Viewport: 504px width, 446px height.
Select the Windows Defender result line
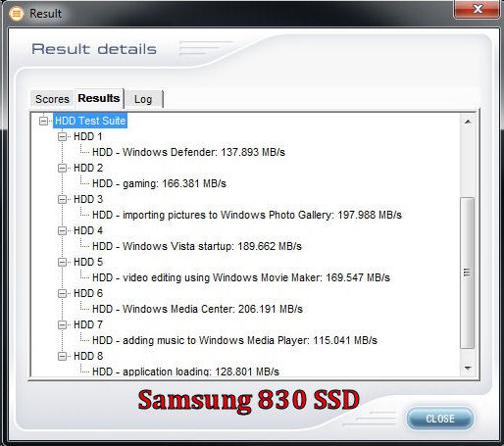click(x=188, y=152)
